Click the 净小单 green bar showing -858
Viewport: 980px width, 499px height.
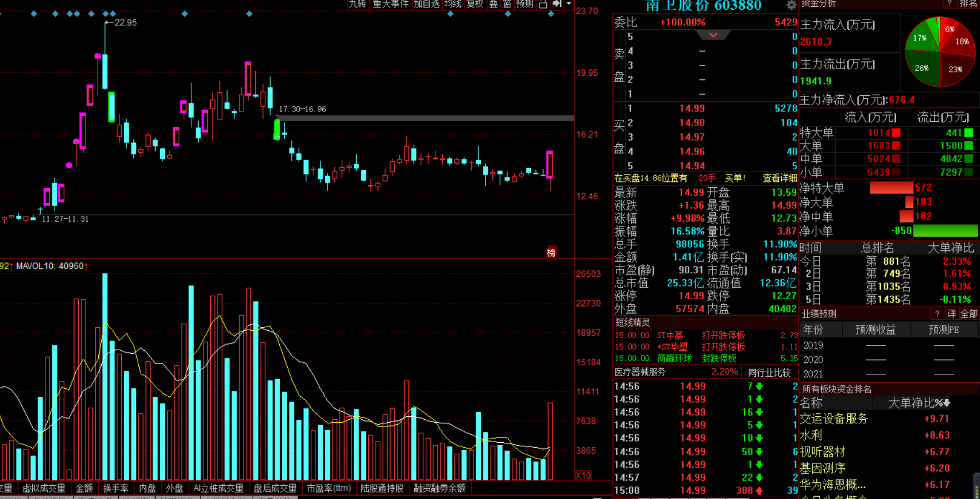pos(945,231)
